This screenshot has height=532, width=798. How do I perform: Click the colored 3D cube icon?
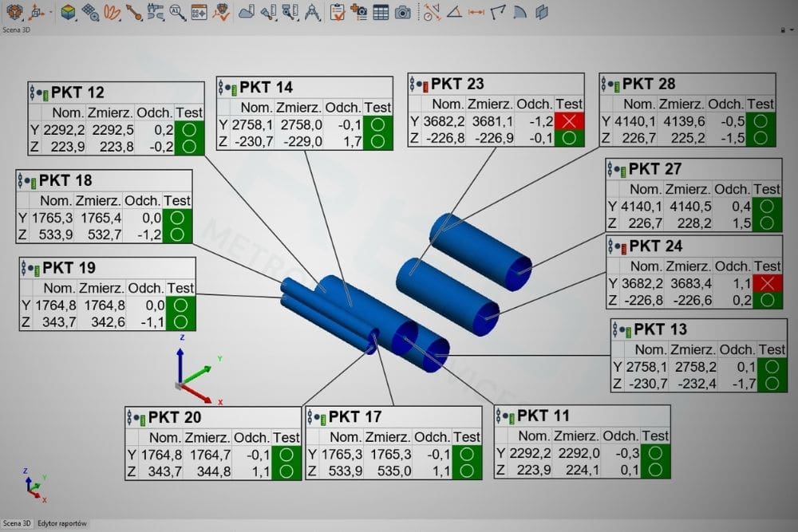pyautogui.click(x=69, y=12)
